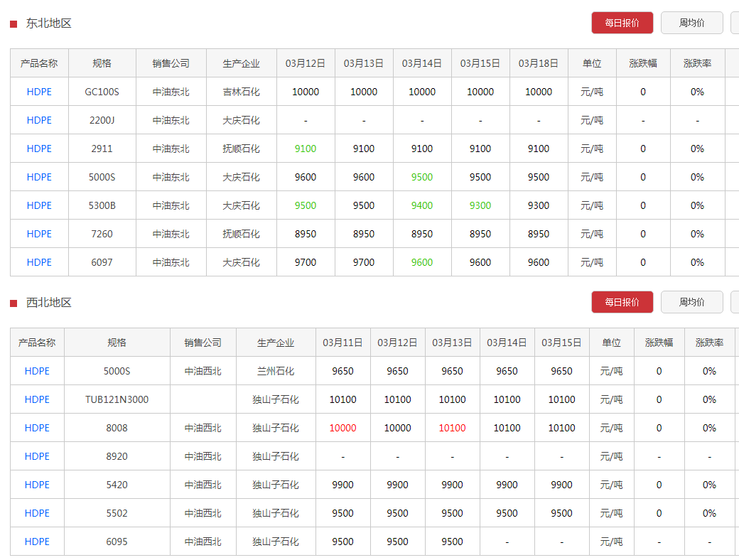The width and height of the screenshot is (739, 560).
Task: Click 抚顺石化 cell in 7260 row
Action: tap(242, 234)
